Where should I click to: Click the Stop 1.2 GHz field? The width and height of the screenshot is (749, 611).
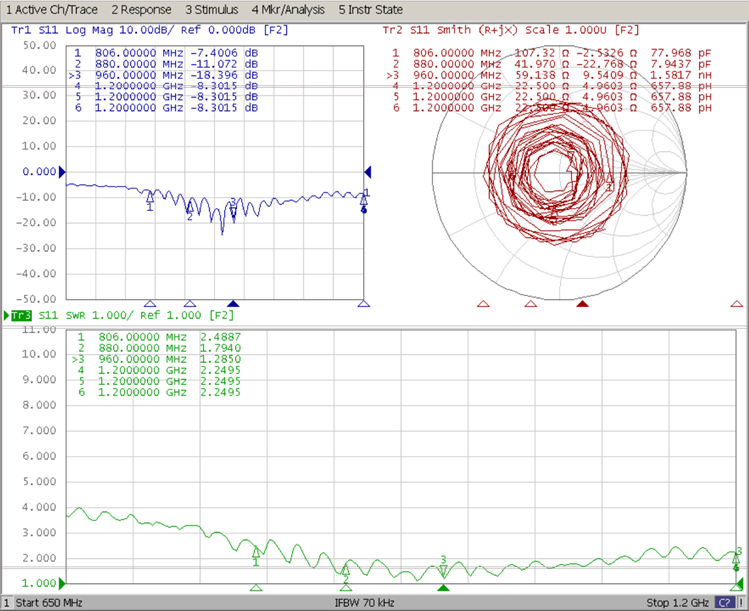677,603
